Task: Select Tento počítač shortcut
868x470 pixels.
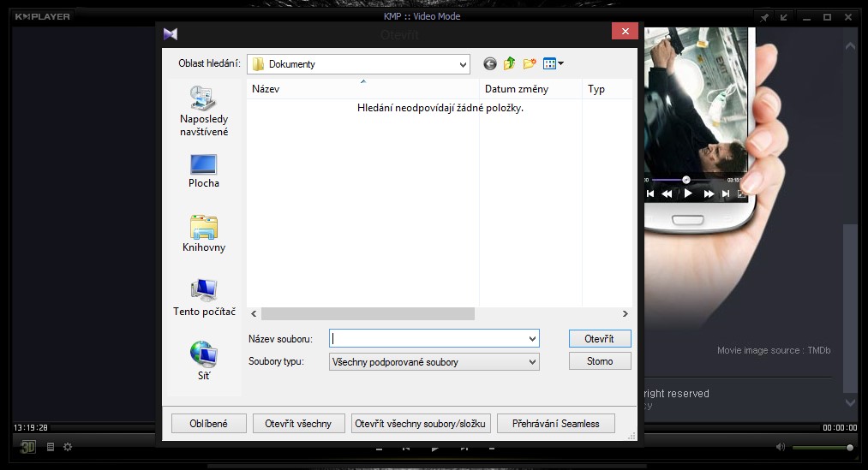Action: (204, 298)
